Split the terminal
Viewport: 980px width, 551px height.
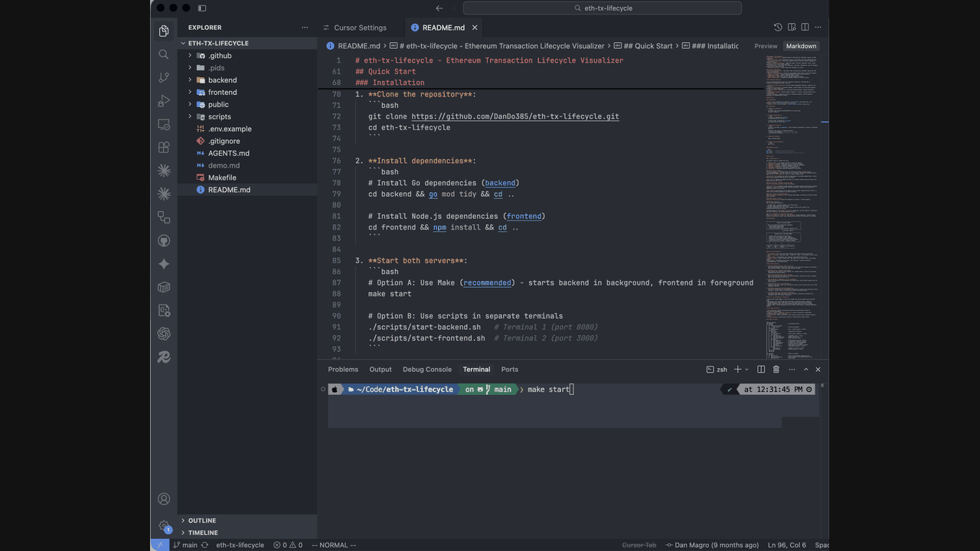(761, 369)
